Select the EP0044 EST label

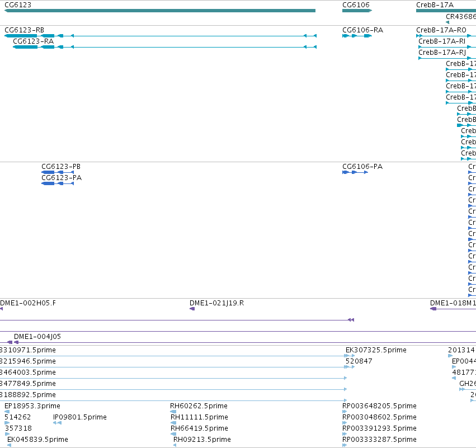pos(464,361)
